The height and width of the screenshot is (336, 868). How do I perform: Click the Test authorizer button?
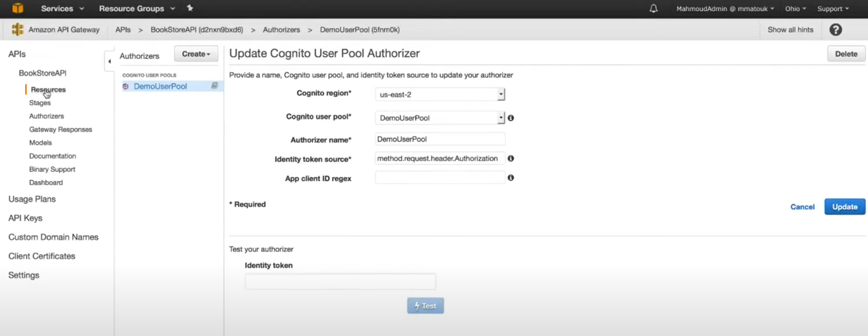[425, 306]
